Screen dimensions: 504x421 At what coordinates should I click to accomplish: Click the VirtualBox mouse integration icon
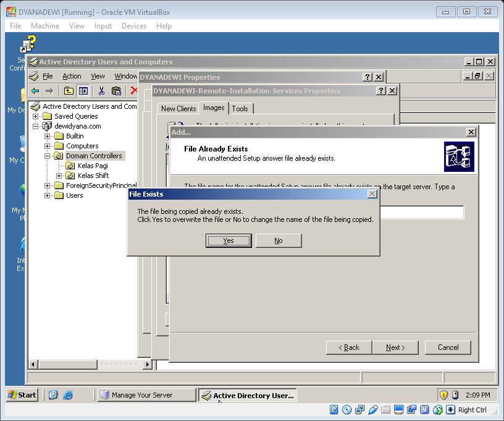click(438, 410)
